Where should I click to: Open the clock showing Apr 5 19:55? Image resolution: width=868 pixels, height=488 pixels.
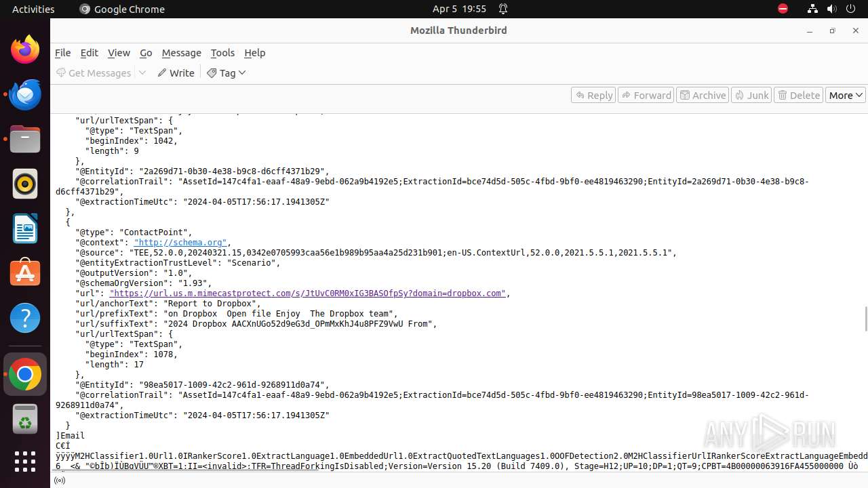(x=460, y=9)
